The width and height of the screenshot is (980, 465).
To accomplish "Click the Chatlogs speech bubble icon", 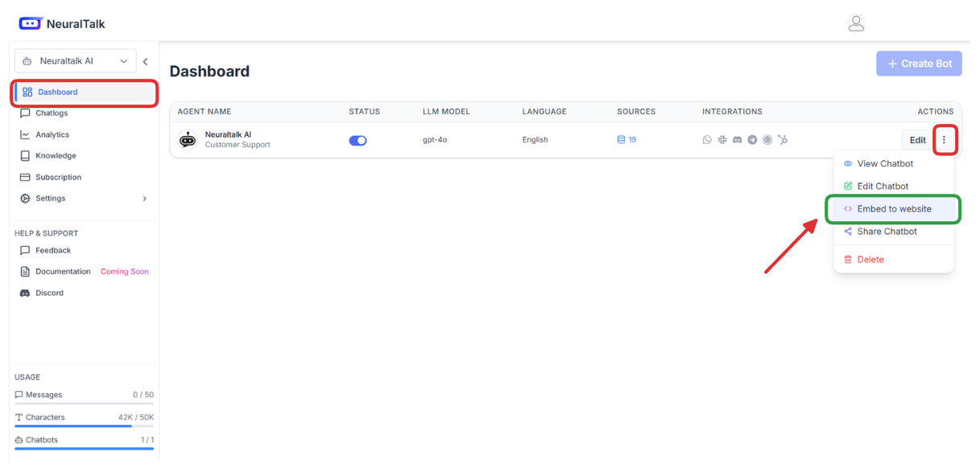I will point(25,113).
